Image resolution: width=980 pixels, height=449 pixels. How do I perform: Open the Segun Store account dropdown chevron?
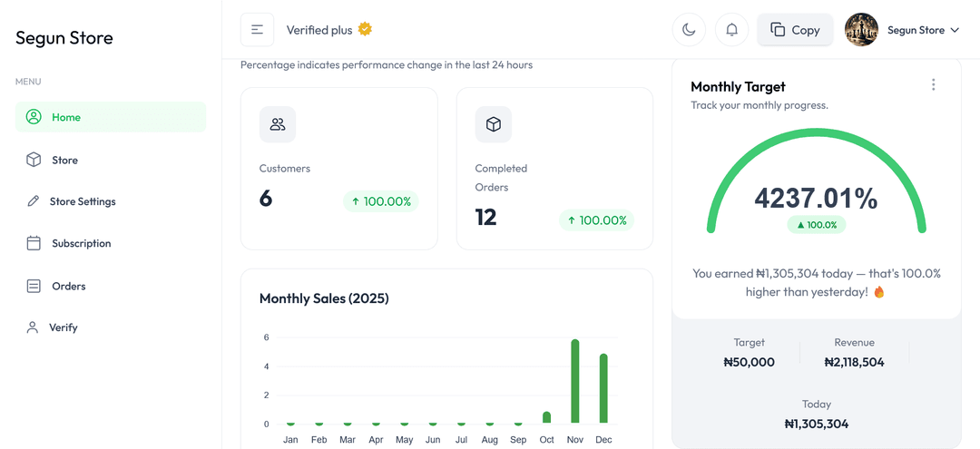click(955, 30)
